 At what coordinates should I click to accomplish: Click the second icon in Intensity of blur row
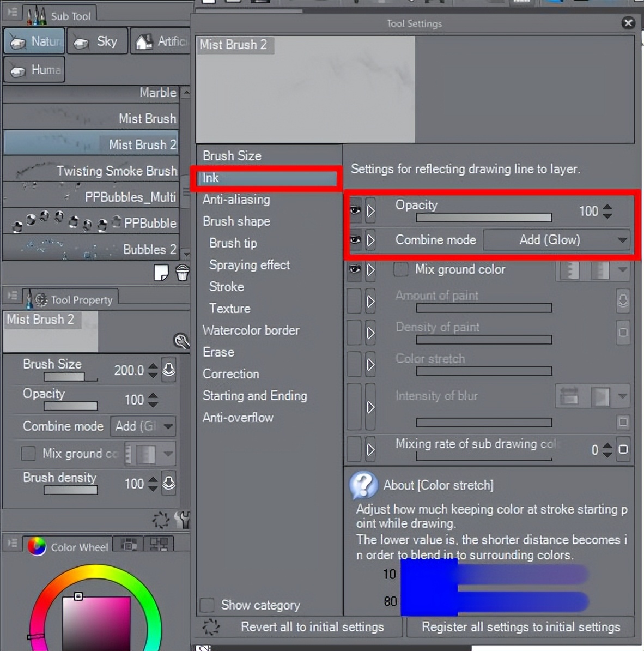600,396
